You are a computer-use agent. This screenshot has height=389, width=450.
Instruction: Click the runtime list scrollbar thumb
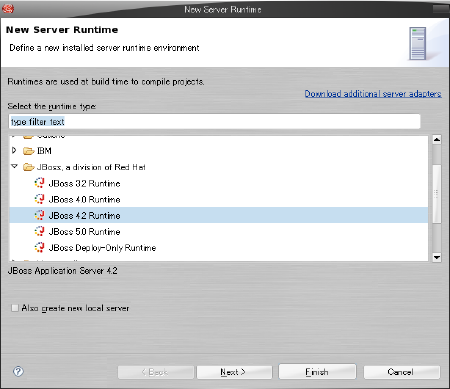437,193
